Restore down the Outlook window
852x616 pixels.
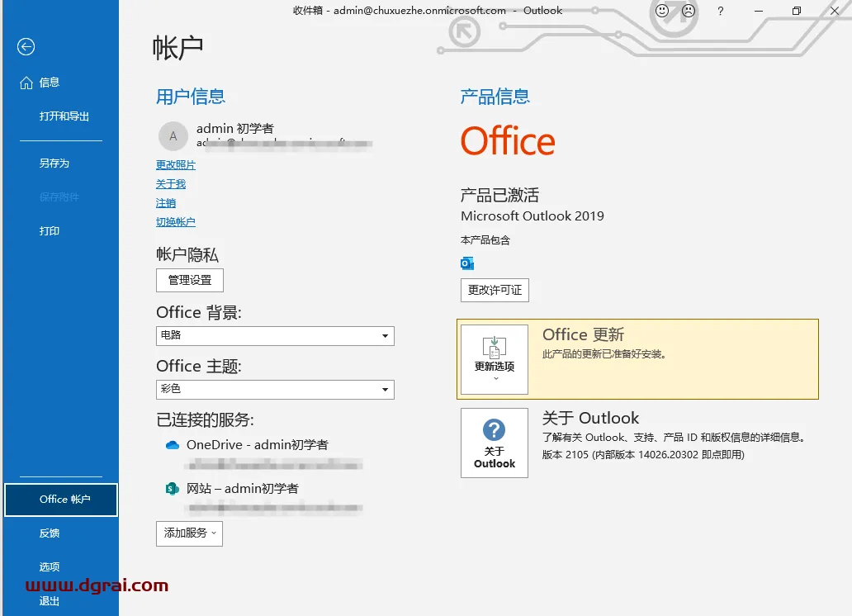[797, 11]
